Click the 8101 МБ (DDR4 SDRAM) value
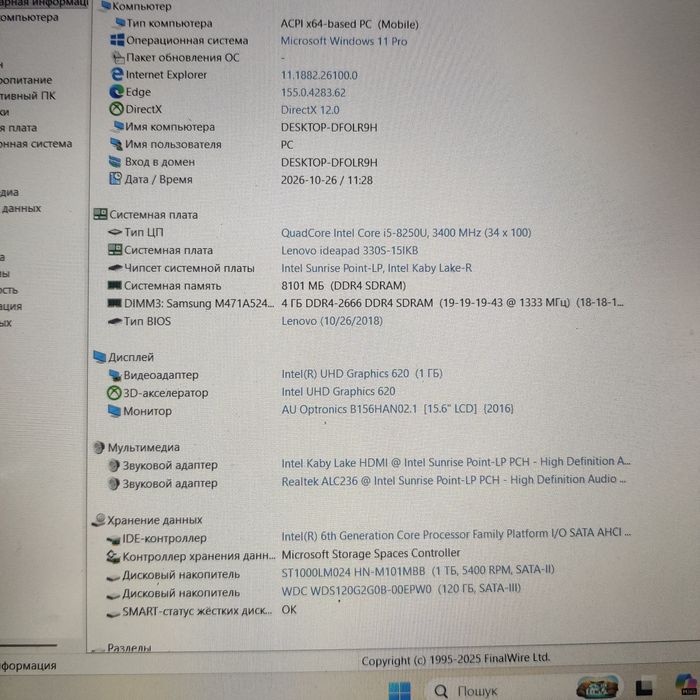Screen dimensions: 700x700 pos(343,286)
